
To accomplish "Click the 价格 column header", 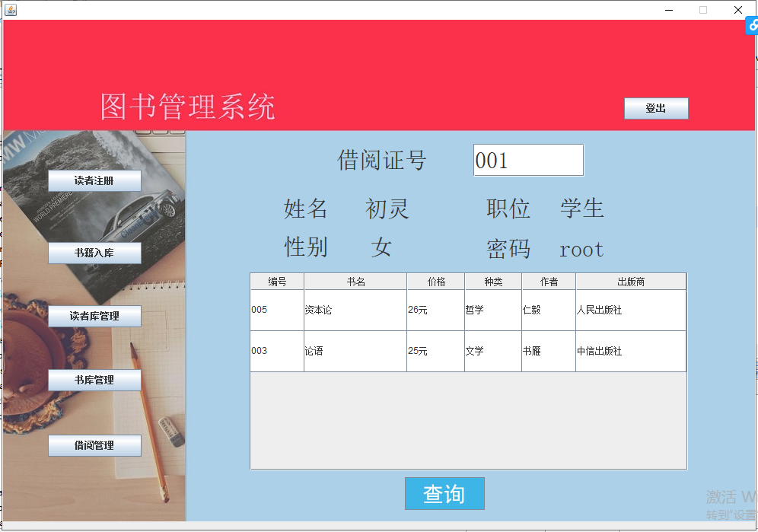I will [x=435, y=282].
